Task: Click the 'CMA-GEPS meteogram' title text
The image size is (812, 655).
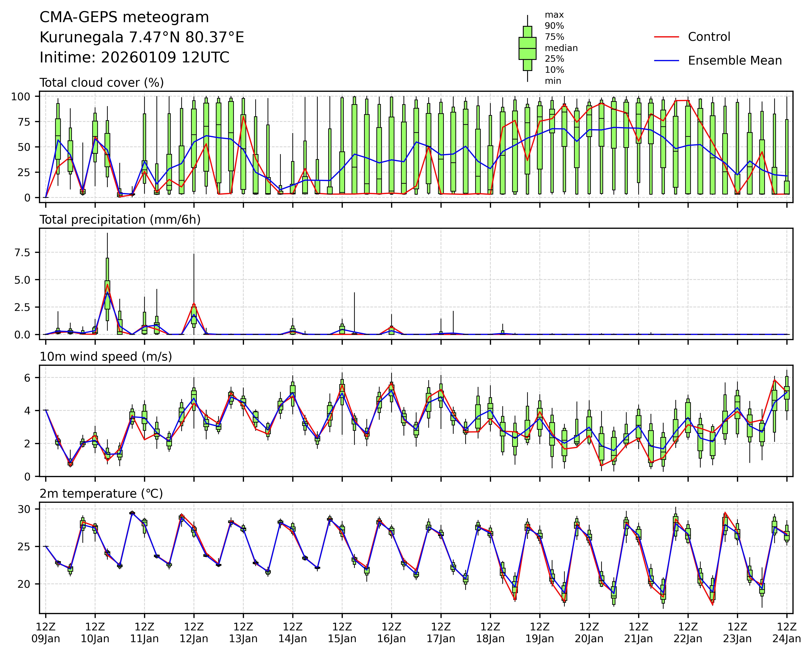Action: [124, 17]
